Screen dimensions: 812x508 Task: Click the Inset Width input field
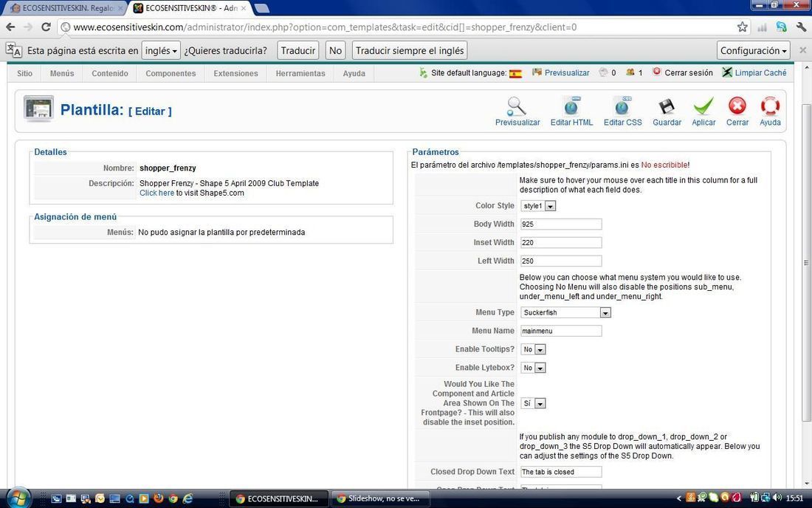point(561,242)
